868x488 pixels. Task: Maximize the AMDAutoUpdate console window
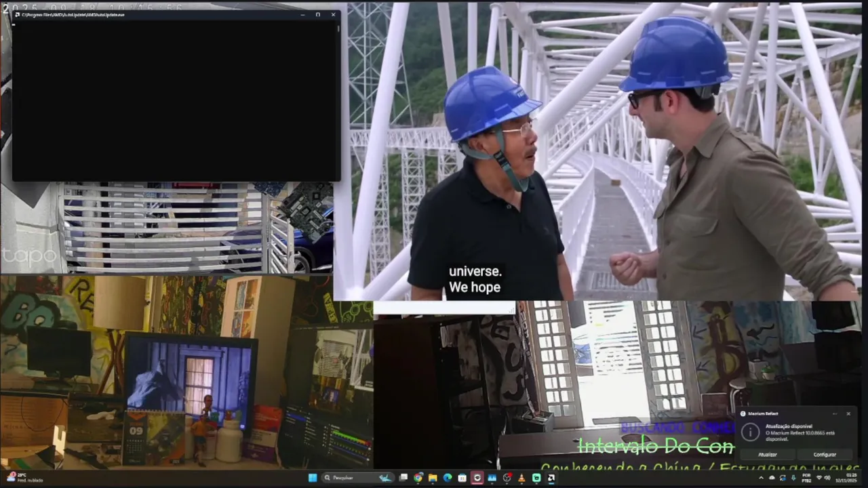coord(317,14)
